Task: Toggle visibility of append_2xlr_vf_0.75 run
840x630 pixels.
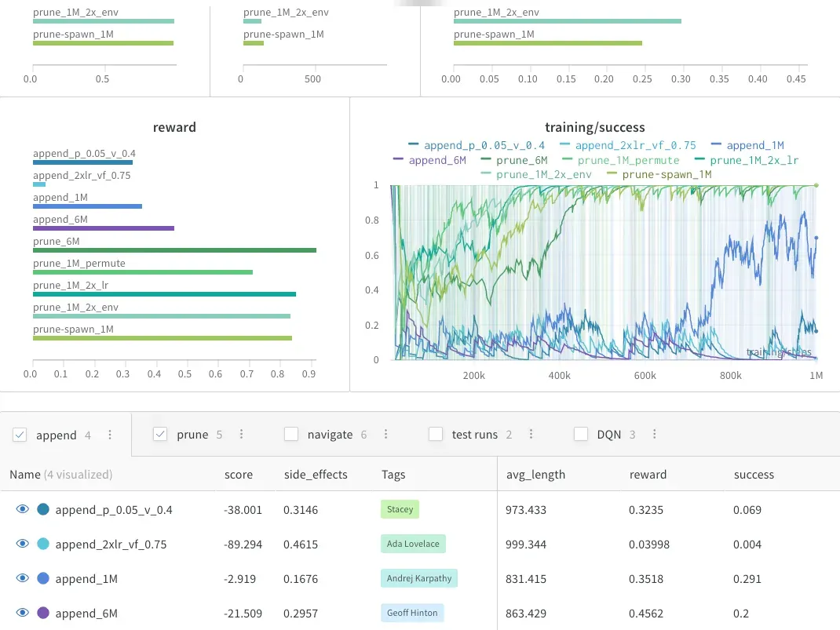Action: coord(23,544)
